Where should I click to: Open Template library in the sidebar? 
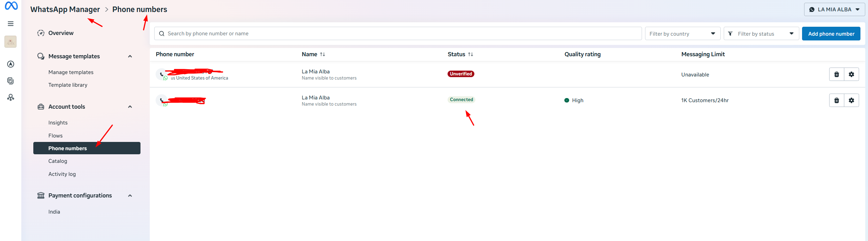[x=68, y=85]
